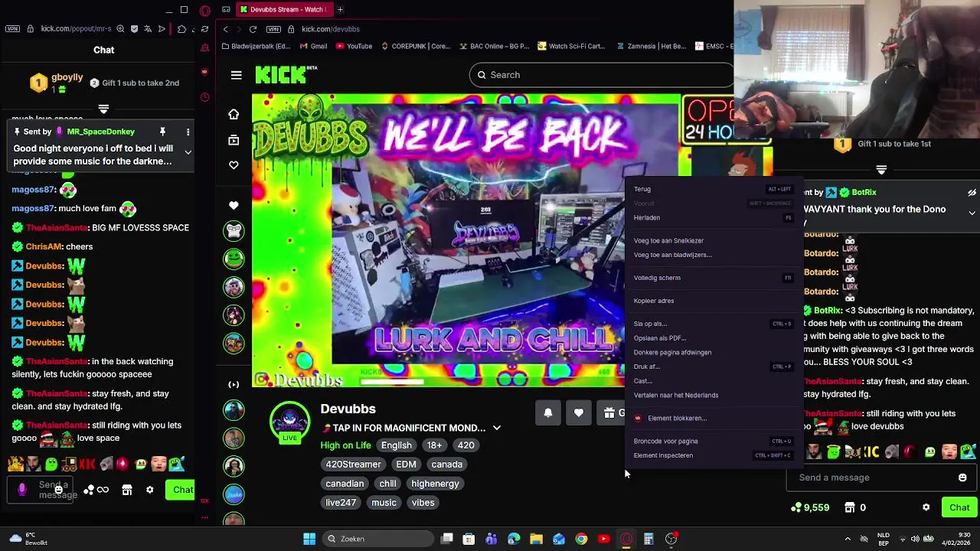Choose Broncode voor pagina menu item
The height and width of the screenshot is (551, 980).
pyautogui.click(x=713, y=441)
